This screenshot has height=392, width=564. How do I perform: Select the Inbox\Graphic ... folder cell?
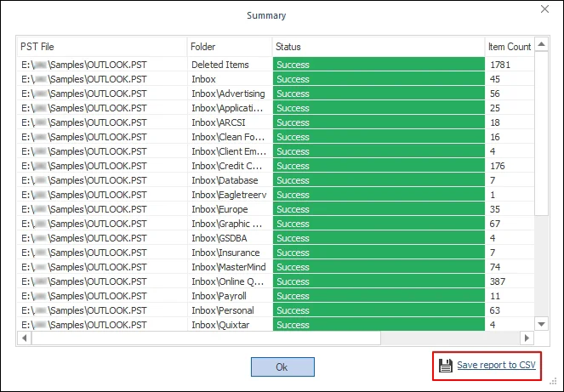230,224
